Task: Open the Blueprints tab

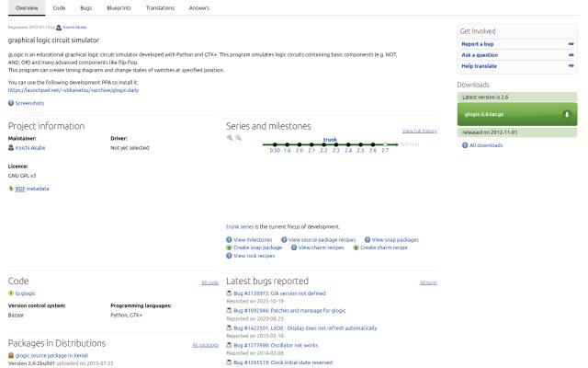Action: click(x=119, y=8)
